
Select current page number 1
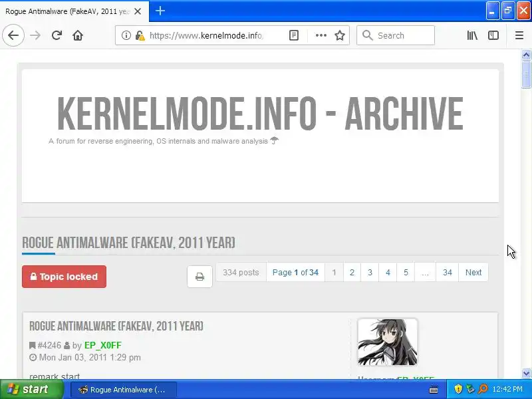334,273
